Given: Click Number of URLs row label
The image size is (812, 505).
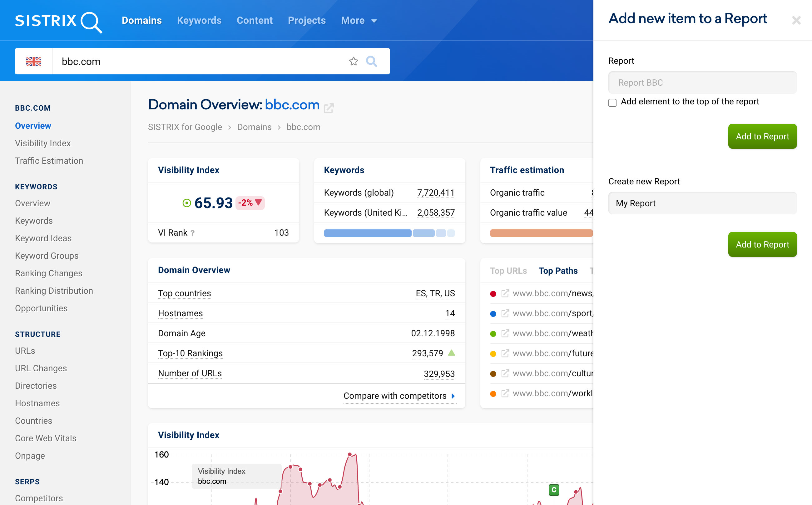Looking at the screenshot, I should point(190,373).
